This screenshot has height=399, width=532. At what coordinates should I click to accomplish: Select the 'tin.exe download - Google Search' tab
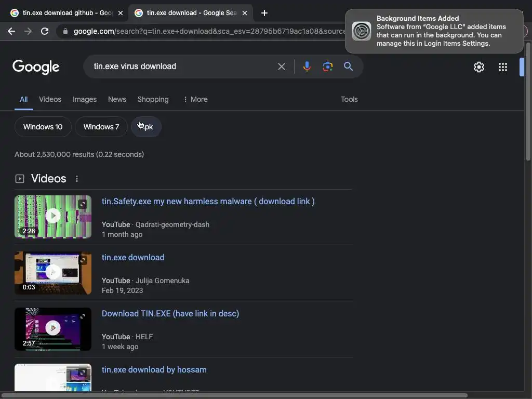click(x=192, y=13)
